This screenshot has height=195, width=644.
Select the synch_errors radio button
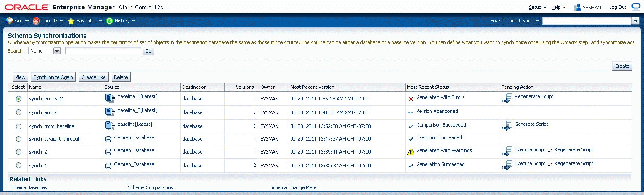[x=18, y=113]
